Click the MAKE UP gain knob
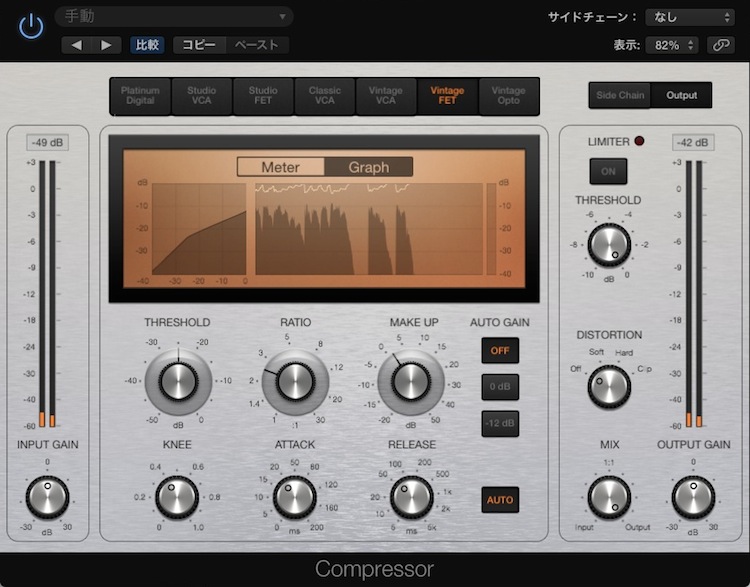Image resolution: width=750 pixels, height=587 pixels. (411, 382)
